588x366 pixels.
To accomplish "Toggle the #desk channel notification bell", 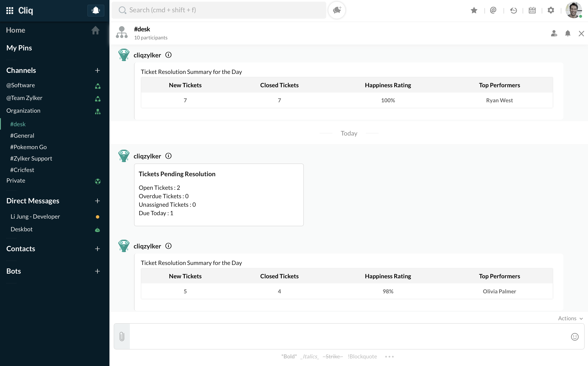I will point(568,33).
